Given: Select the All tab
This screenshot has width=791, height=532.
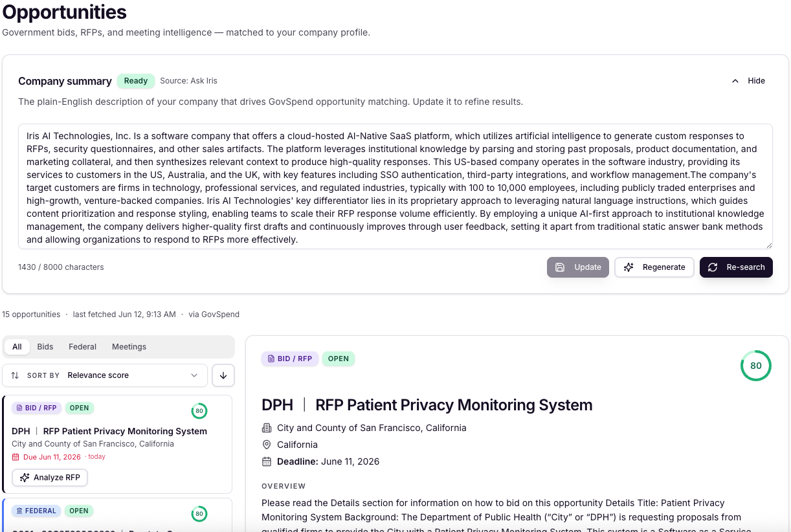Looking at the screenshot, I should (x=17, y=347).
